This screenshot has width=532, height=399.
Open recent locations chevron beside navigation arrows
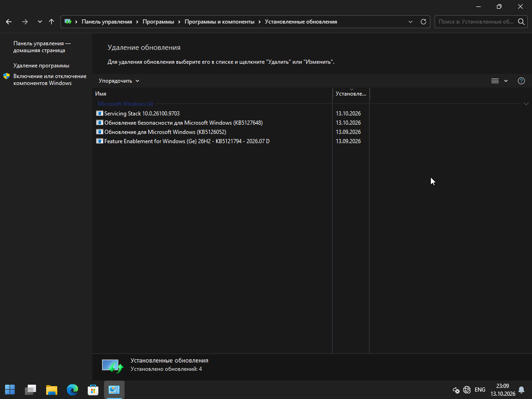coord(40,22)
